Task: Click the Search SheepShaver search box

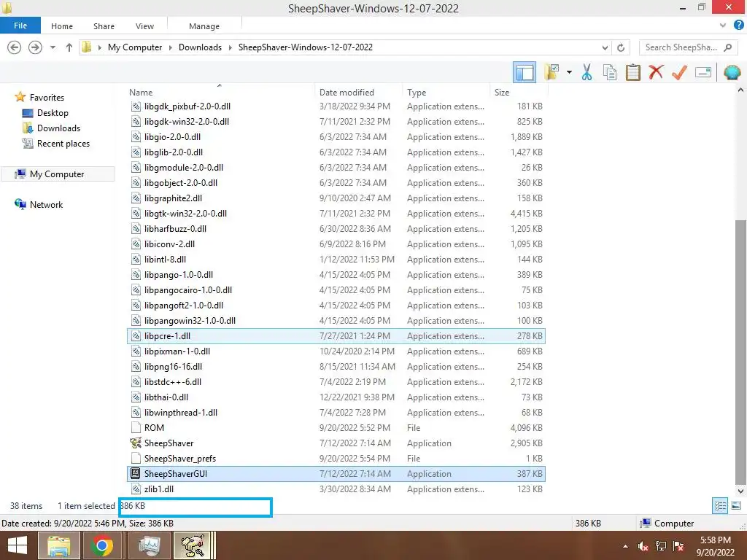Action: coord(688,47)
